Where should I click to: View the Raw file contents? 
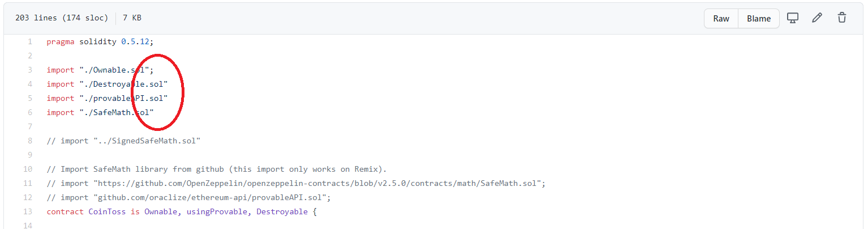[x=721, y=18]
